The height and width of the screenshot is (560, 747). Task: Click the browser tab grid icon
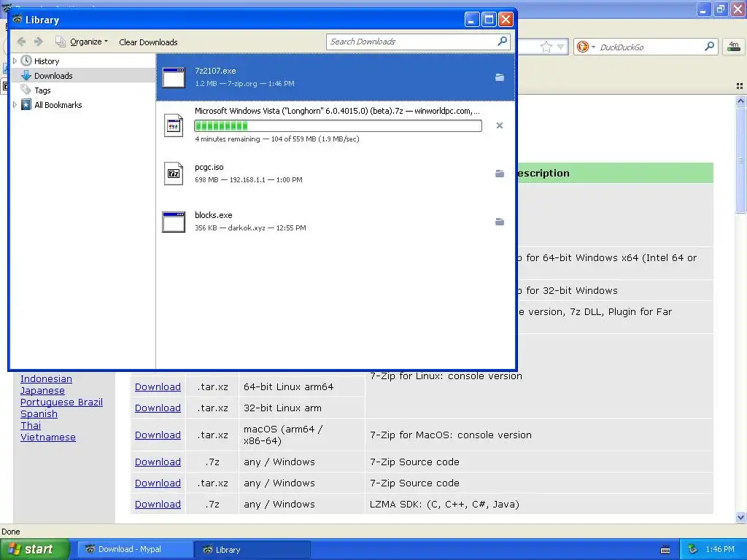coord(740,86)
